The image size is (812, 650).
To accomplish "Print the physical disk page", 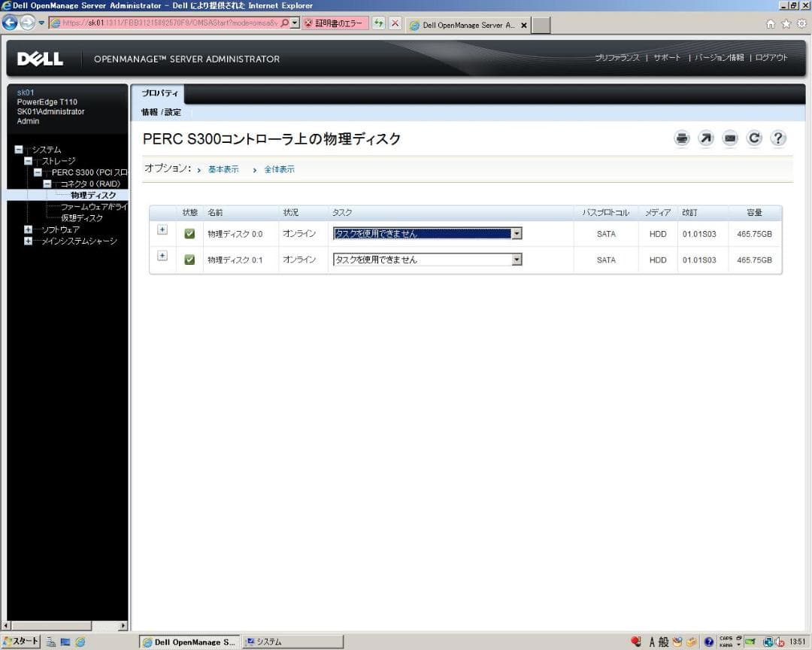I will pyautogui.click(x=681, y=138).
